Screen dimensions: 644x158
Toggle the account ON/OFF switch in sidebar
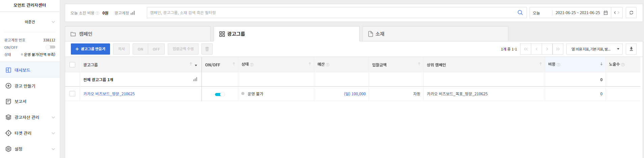pos(51,47)
